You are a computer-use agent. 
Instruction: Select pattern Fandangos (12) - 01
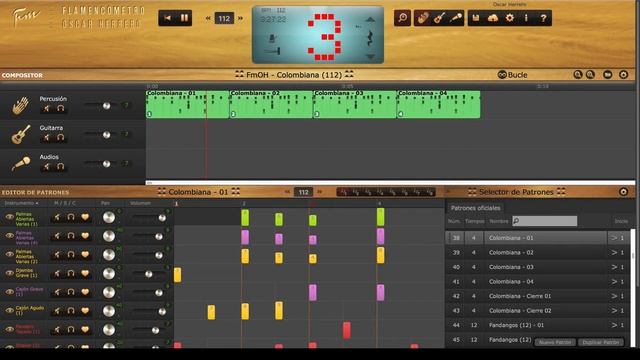point(538,325)
